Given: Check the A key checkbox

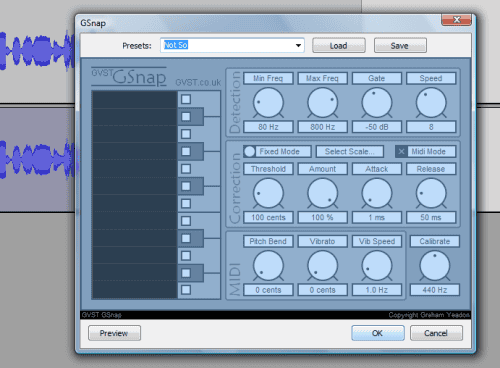Looking at the screenshot, I should coord(186,134).
